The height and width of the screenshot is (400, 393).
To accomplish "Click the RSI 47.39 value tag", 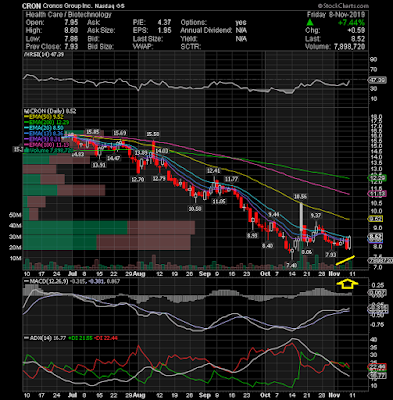I will click(x=377, y=80).
